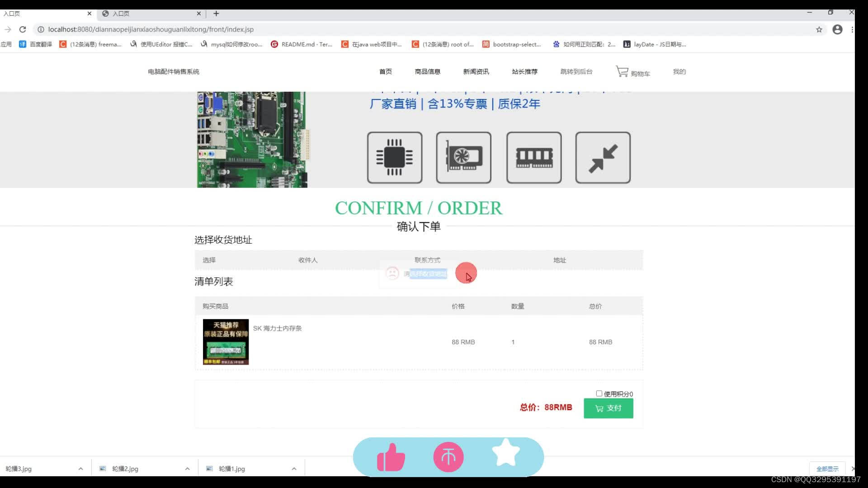Click 跳转到后台 navigation item
The image size is (868, 488).
(576, 71)
